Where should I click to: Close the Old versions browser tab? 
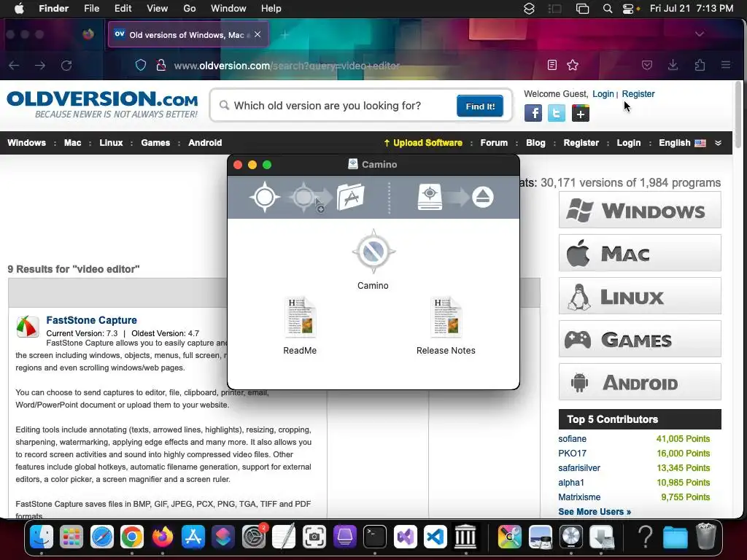click(258, 34)
